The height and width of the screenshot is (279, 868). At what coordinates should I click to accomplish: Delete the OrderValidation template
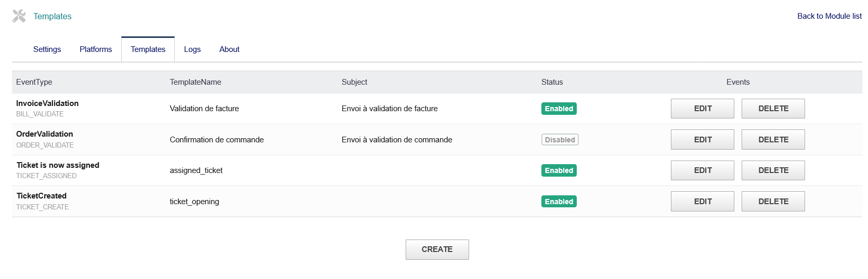coord(773,140)
